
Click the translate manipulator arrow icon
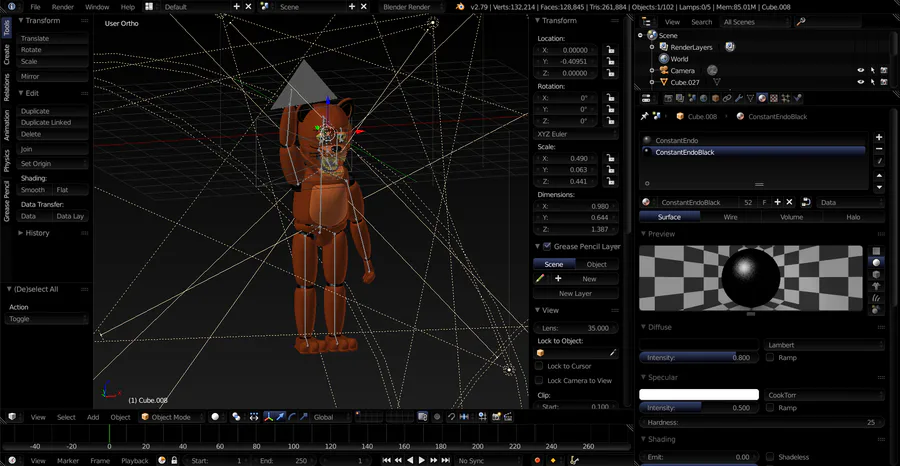click(x=280, y=417)
